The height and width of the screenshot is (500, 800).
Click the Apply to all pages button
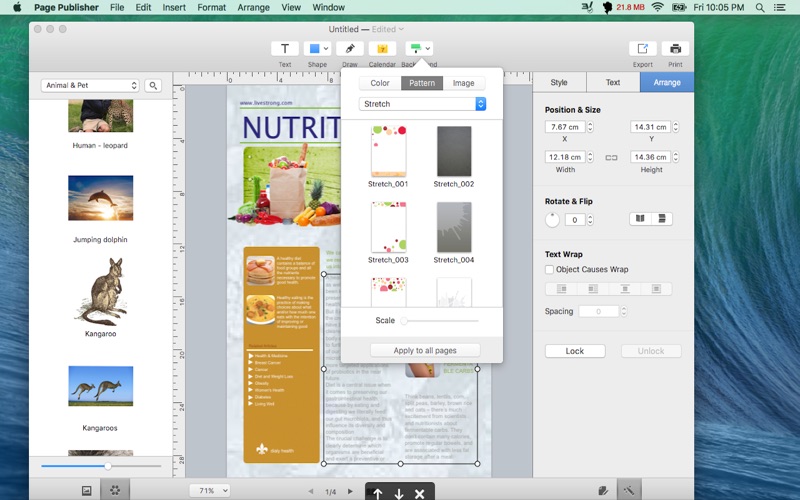[x=425, y=351]
